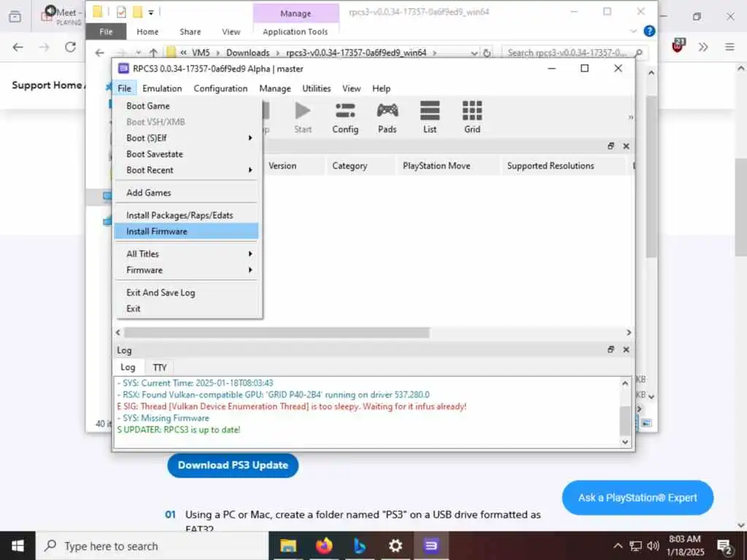
Task: Select RPCS3 icon in the taskbar
Action: [430, 545]
